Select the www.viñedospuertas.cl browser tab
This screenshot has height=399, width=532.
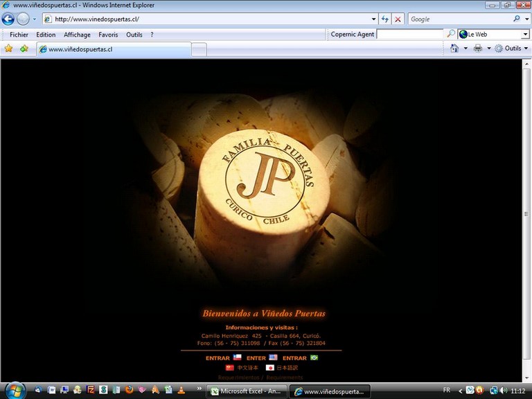pyautogui.click(x=114, y=49)
